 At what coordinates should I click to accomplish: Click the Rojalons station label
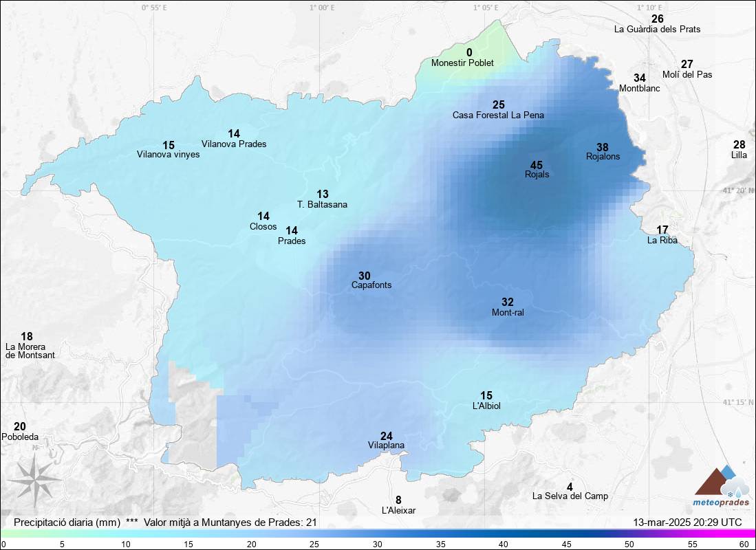pos(603,157)
